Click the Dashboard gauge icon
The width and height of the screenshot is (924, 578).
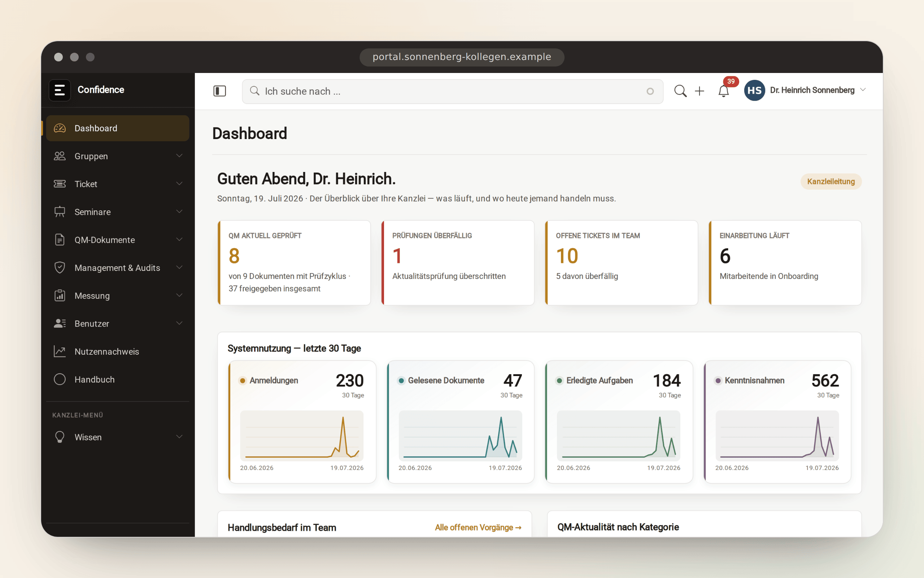[60, 128]
